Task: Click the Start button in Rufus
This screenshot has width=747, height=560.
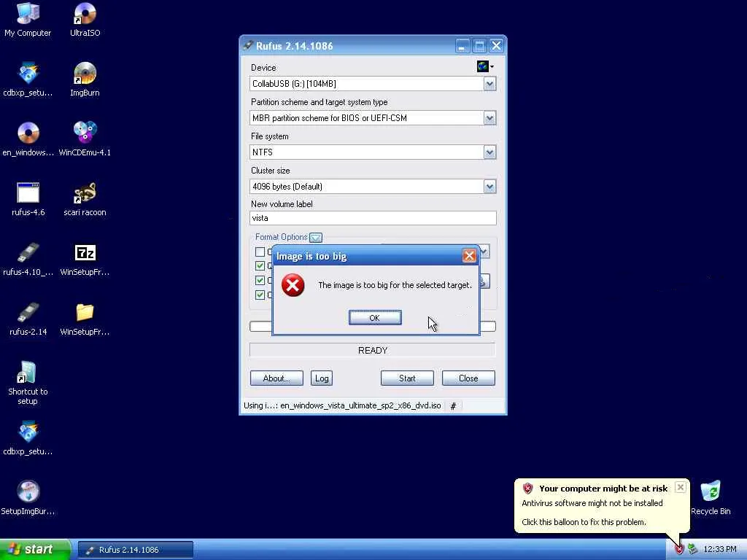Action: coord(407,378)
